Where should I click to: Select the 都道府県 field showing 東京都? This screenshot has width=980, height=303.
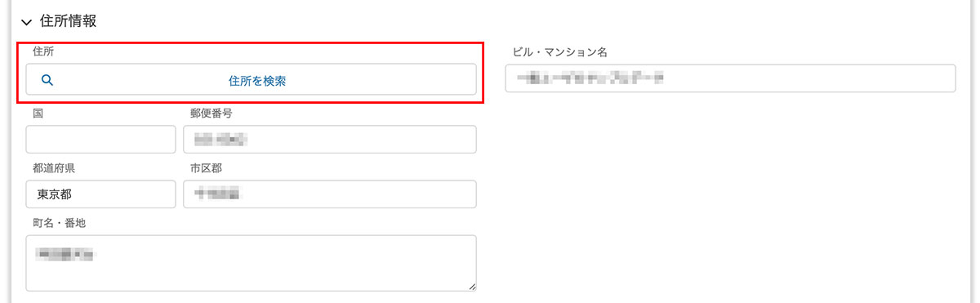pyautogui.click(x=101, y=194)
